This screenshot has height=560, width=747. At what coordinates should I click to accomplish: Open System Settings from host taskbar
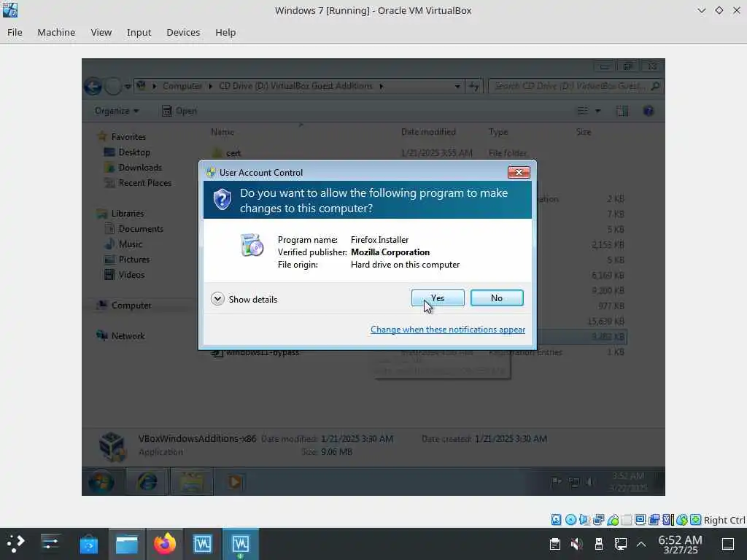click(x=50, y=544)
